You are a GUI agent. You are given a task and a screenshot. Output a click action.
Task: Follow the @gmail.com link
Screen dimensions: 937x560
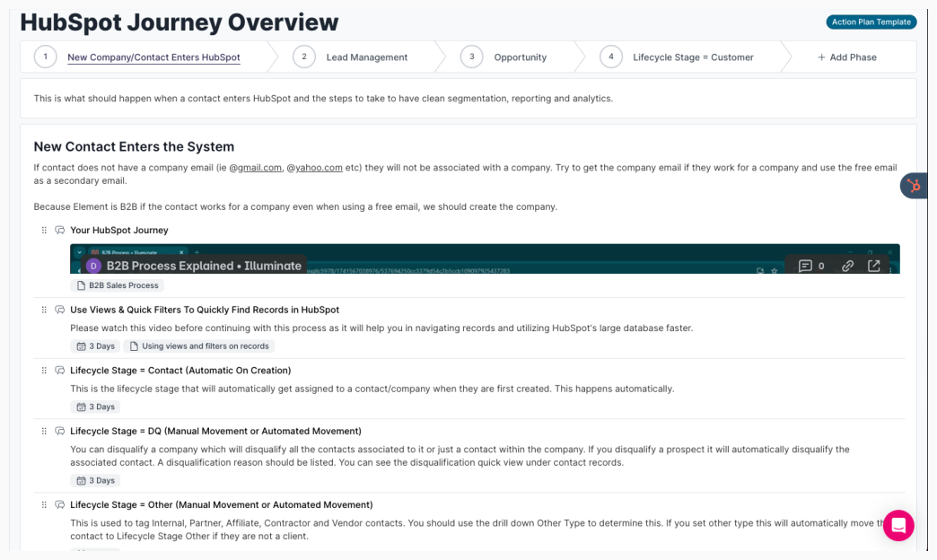(x=255, y=168)
